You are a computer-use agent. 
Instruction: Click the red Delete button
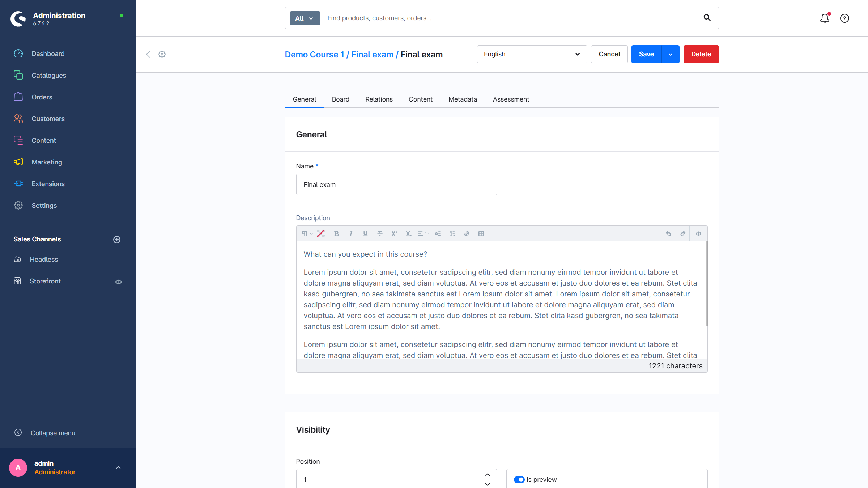[701, 54]
